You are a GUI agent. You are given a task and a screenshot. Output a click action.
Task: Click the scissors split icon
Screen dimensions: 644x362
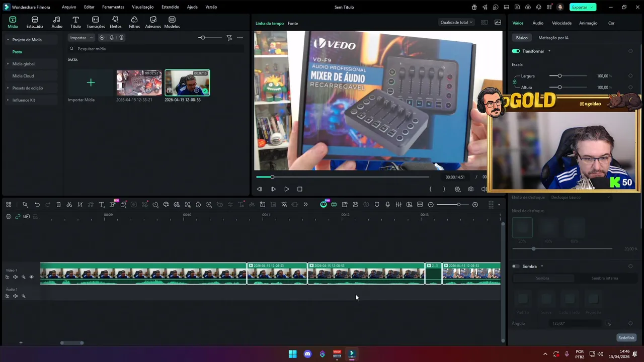69,205
